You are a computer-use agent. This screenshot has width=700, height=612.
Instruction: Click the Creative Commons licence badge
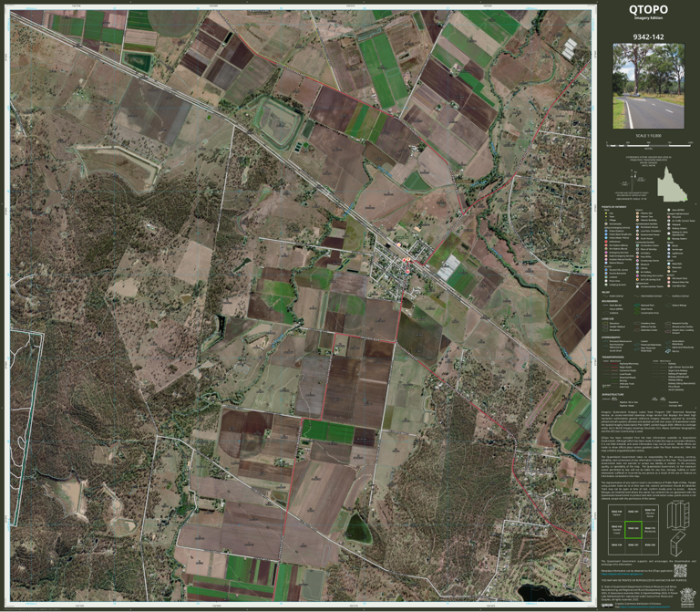click(x=607, y=606)
